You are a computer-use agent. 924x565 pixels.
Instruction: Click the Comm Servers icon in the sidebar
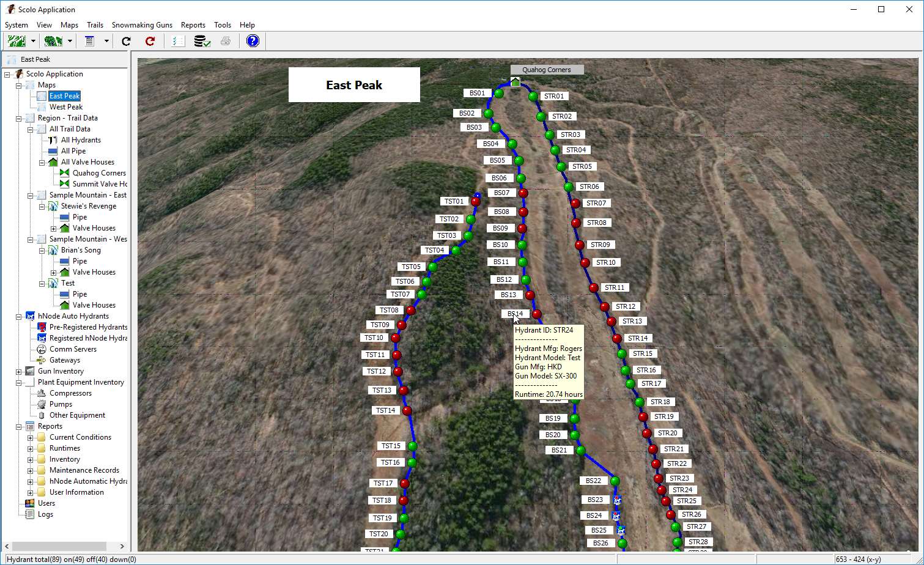41,349
